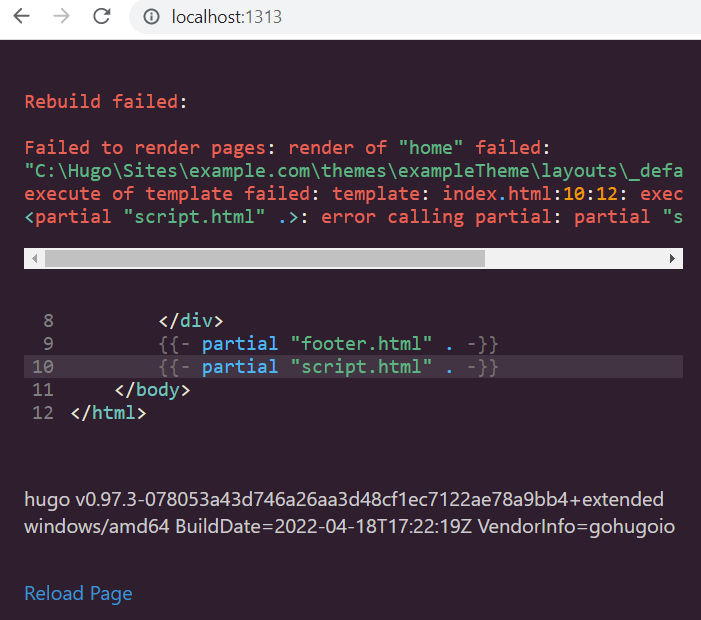Viewport: 701px width, 620px height.
Task: Click line number 8 in code listing
Action: 48,321
